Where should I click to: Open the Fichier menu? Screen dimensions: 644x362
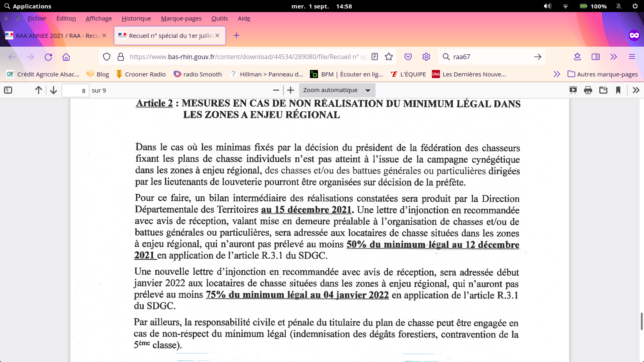(37, 18)
